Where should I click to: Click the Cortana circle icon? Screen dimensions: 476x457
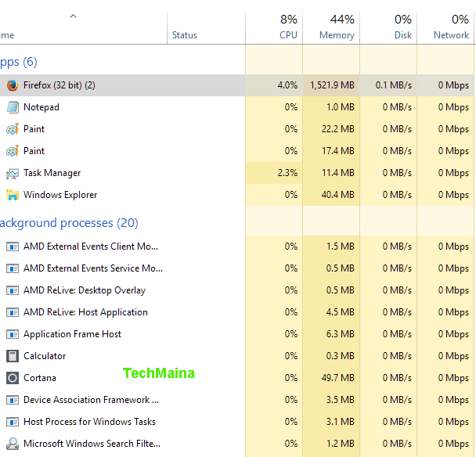pos(13,378)
